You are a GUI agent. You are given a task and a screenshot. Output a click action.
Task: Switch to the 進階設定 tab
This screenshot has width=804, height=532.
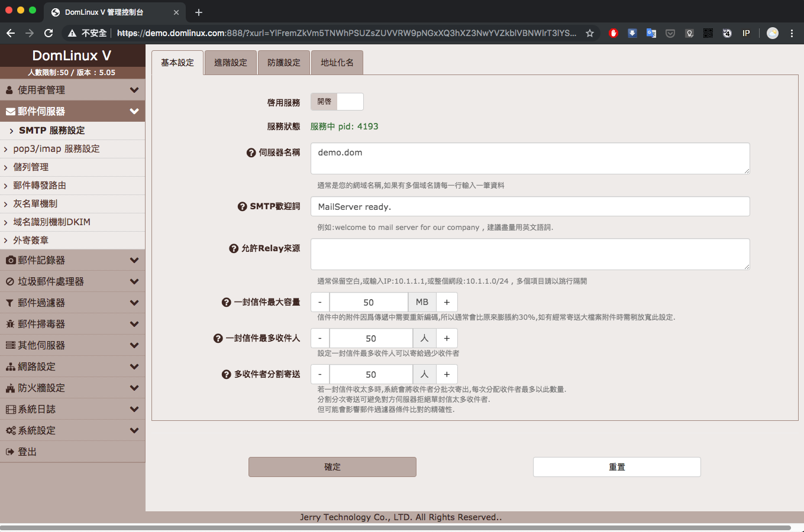(231, 63)
